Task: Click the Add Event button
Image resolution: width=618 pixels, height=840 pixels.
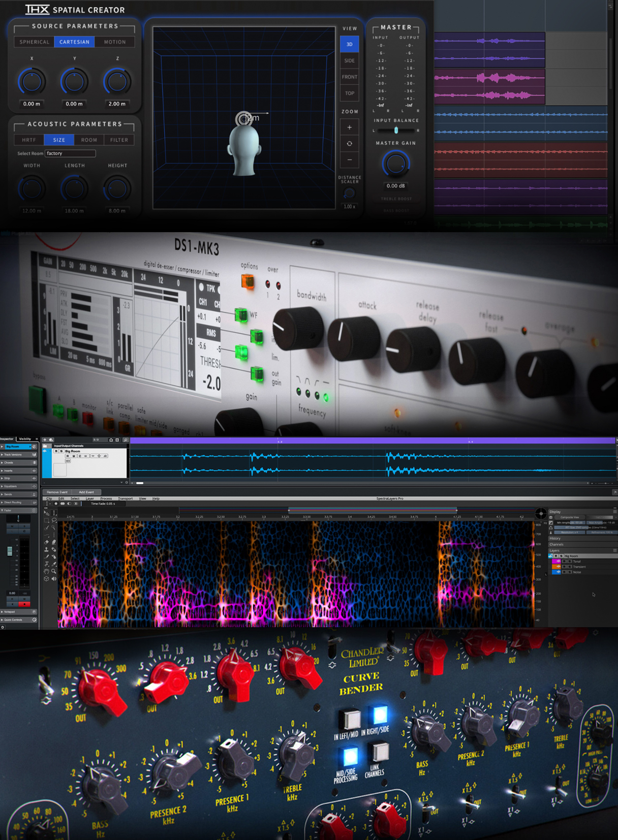Action: 86,492
